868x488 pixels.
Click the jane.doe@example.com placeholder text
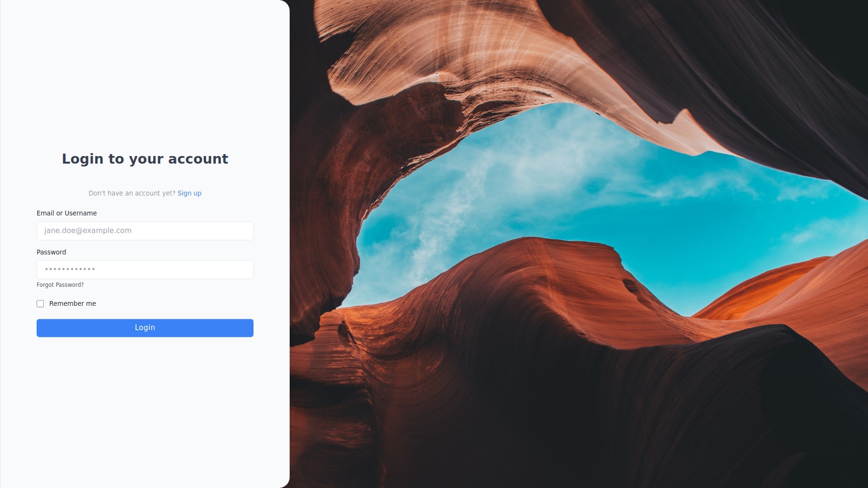88,231
